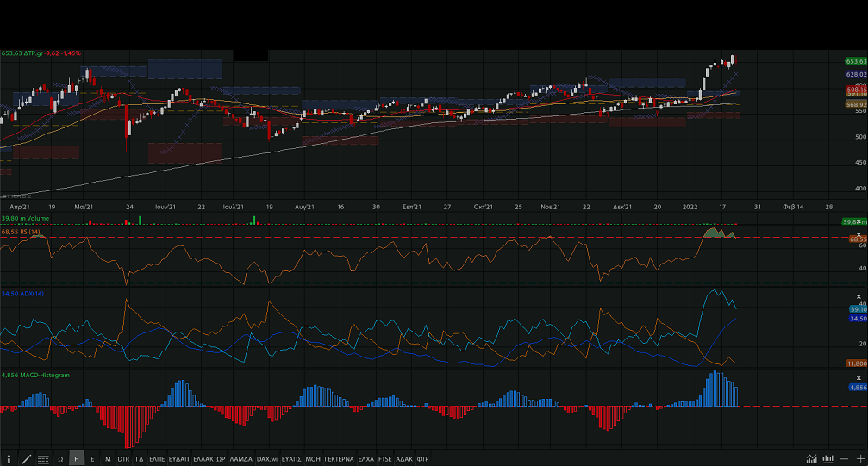Click the info icon in bottom toolbar
Screen dimensions: 868x466
click(x=9, y=459)
